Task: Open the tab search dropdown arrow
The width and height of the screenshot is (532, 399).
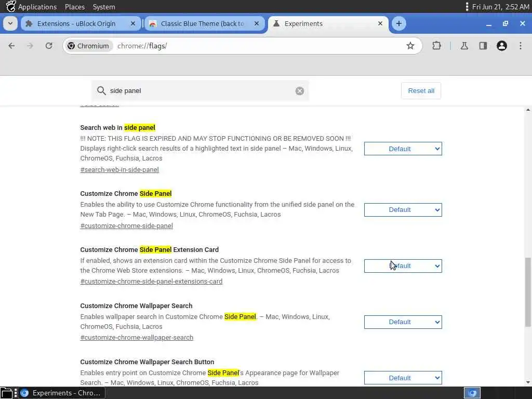Action: [10, 23]
